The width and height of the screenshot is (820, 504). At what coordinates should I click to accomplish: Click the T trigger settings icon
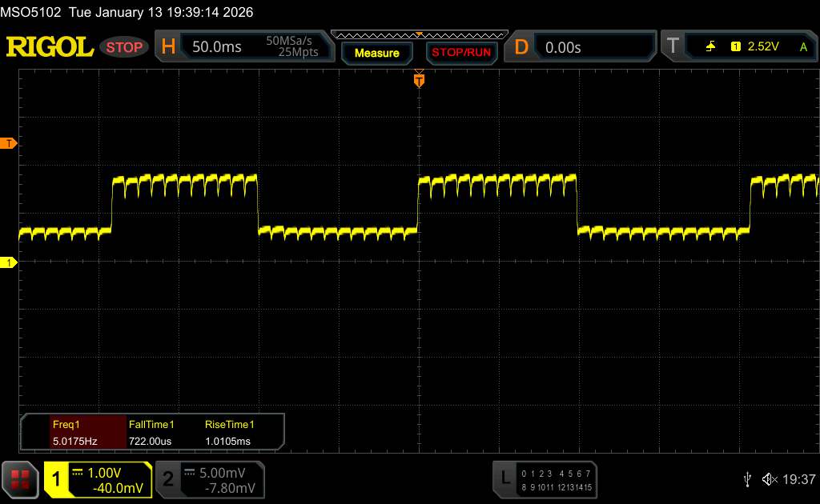pos(671,47)
